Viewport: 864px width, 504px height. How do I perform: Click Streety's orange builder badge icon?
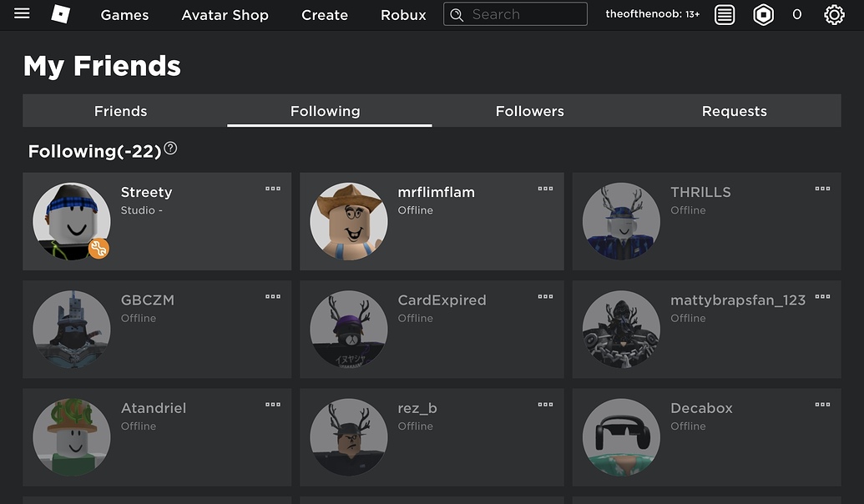99,248
